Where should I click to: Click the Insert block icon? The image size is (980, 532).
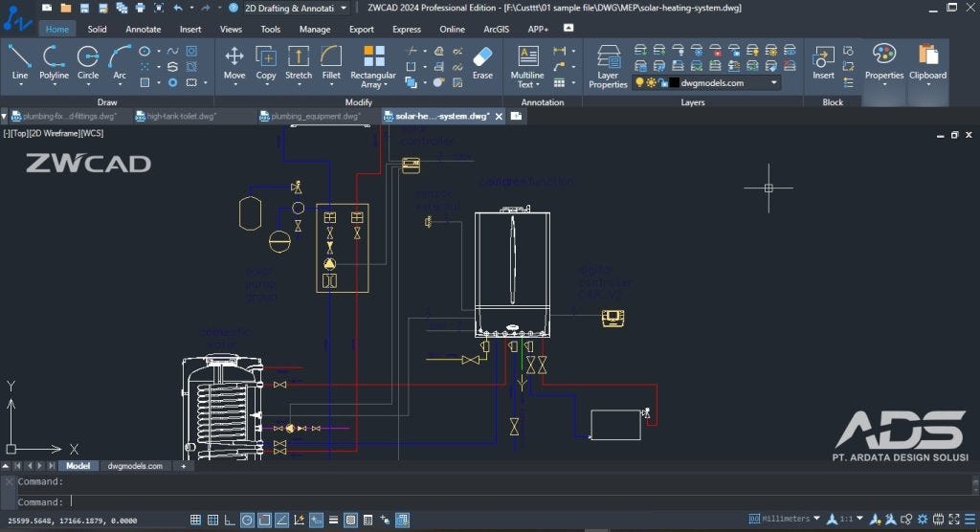[823, 58]
